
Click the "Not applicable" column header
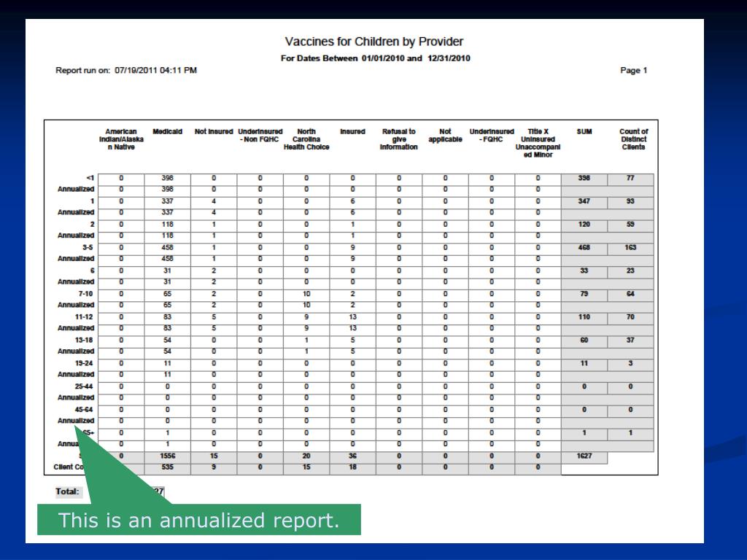445,135
